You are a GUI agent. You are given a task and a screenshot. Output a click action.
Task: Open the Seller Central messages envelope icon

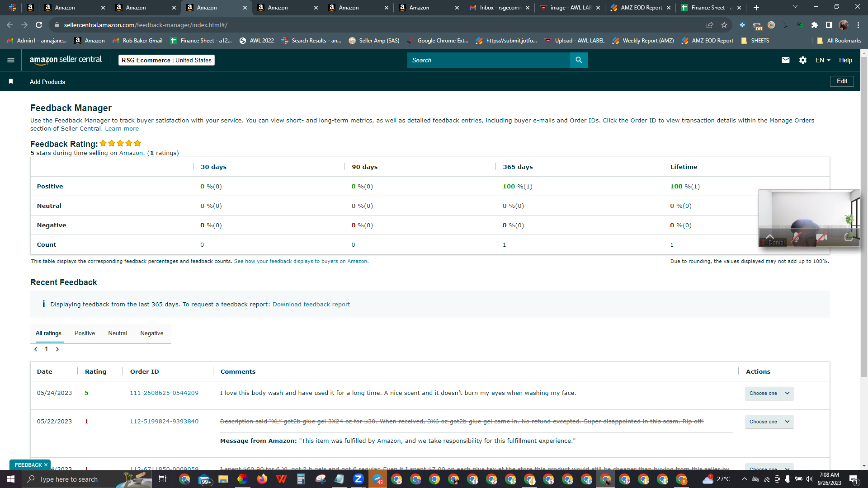coord(786,60)
